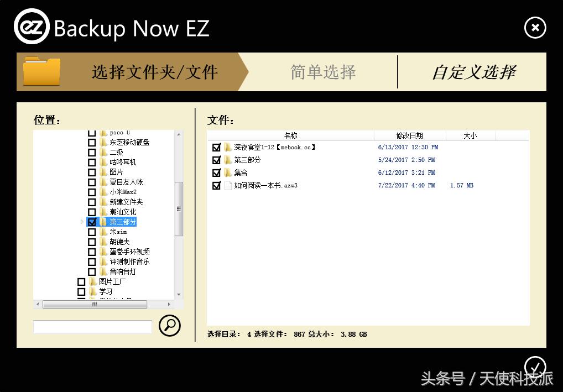Screen dimensions: 563x392
Task: Check the 潮汕文化 folder checkbox
Action: pyautogui.click(x=92, y=212)
